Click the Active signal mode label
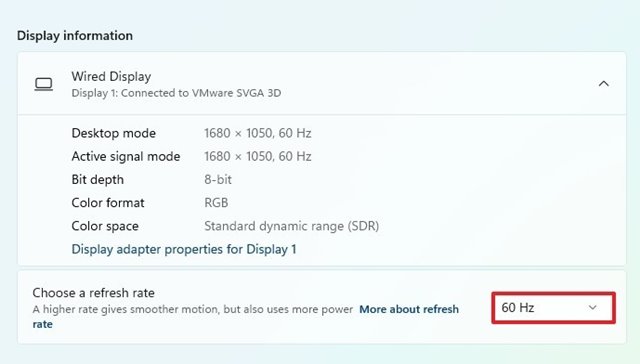This screenshot has width=640, height=364. 126,156
